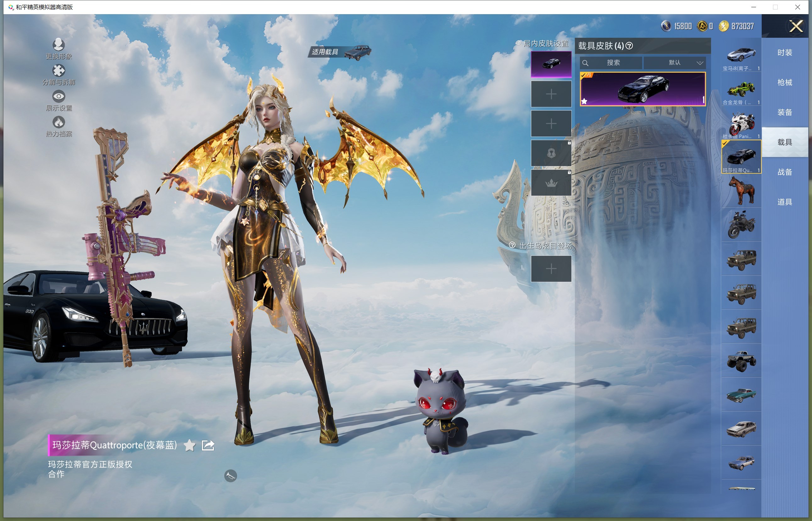Select the 宝马i8 vehicle

point(741,55)
